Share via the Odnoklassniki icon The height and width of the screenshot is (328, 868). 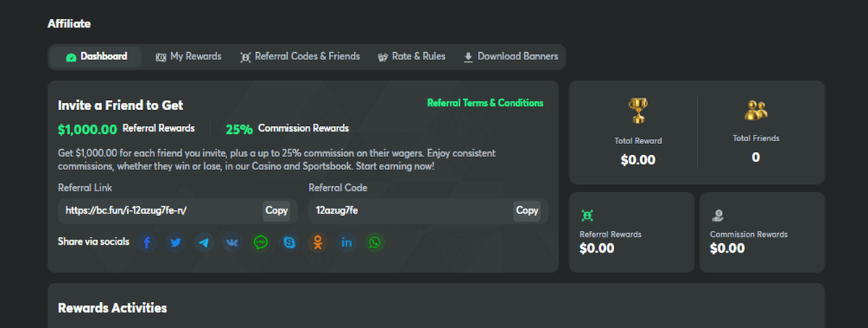[x=318, y=243]
